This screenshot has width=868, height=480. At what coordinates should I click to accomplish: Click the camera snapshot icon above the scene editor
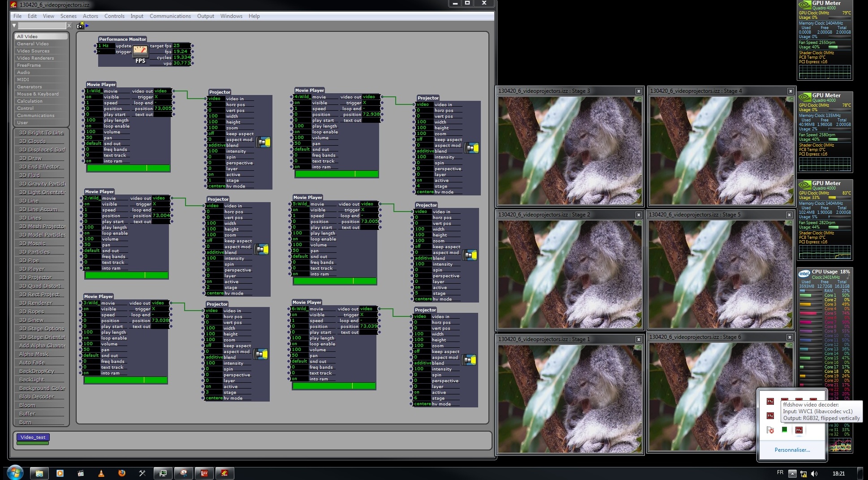coord(80,26)
